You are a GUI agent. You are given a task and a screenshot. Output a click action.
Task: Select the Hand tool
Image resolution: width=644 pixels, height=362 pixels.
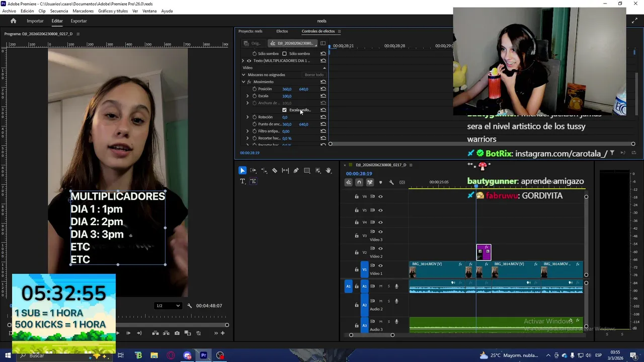(329, 170)
